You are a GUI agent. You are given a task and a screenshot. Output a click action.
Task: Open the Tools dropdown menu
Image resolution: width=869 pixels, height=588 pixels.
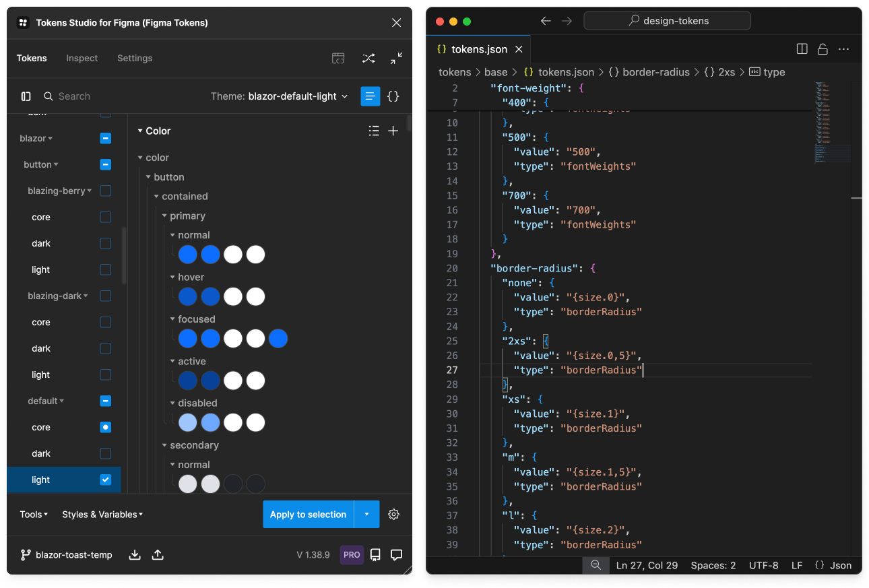[34, 515]
